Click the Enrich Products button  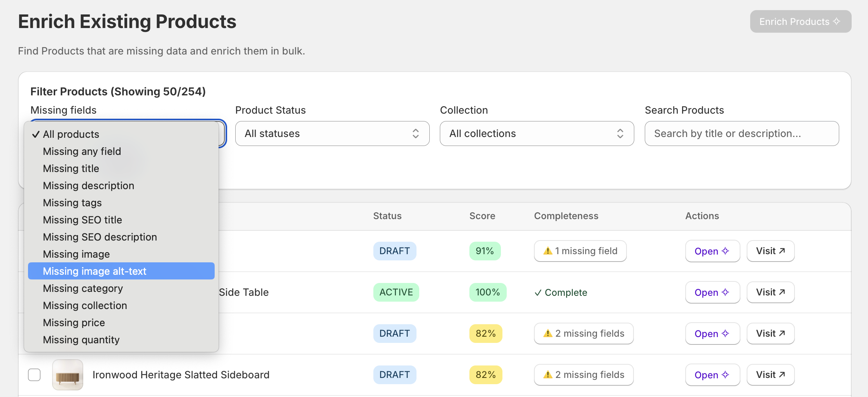(x=800, y=21)
